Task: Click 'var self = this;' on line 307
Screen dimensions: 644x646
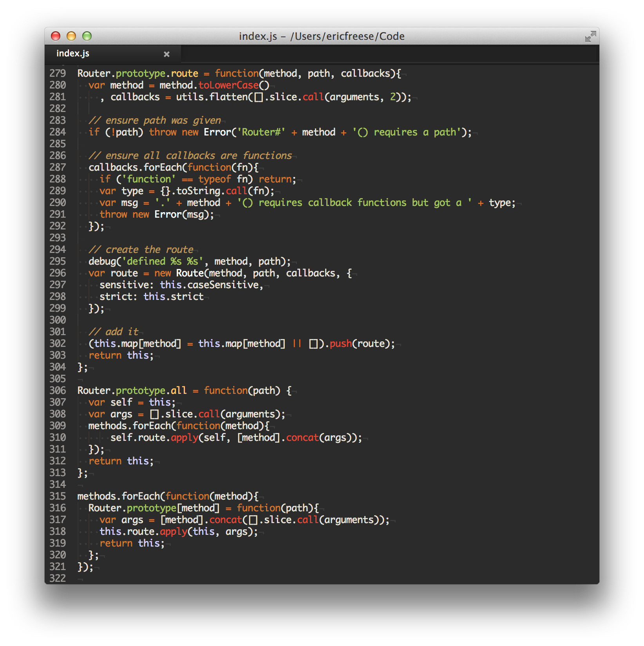Action: [x=132, y=402]
